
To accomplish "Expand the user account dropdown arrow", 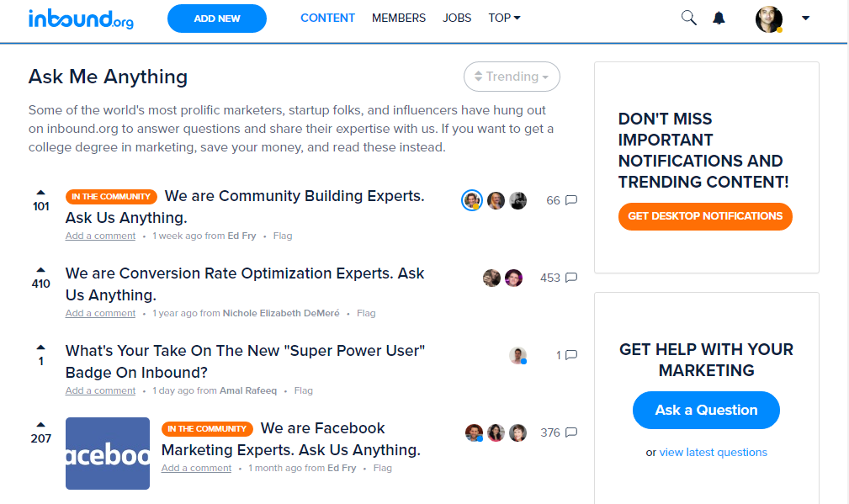I will 805,18.
